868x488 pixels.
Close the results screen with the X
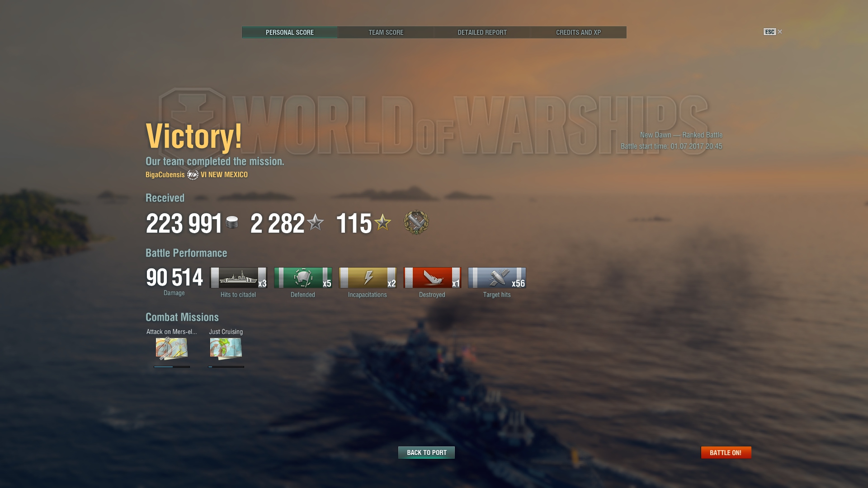(780, 32)
